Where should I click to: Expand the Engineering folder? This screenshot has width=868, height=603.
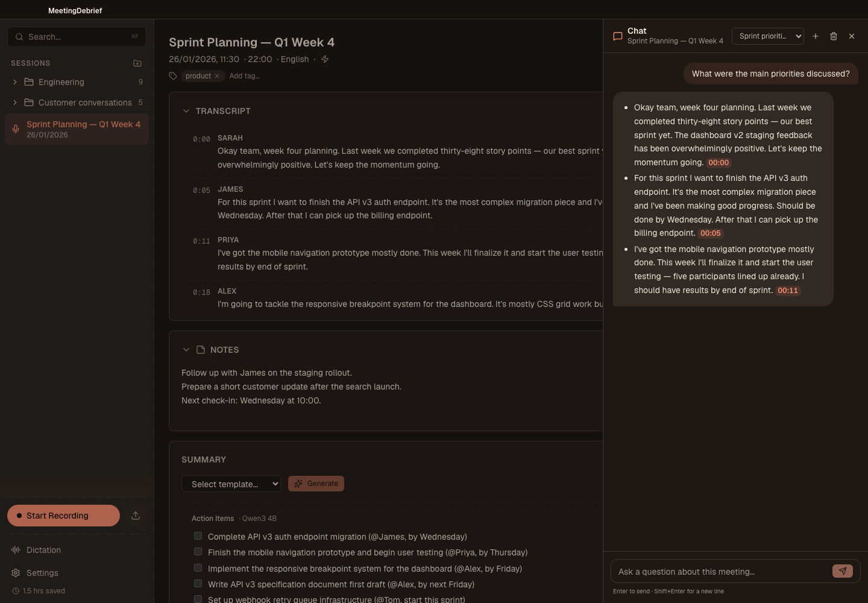[15, 82]
